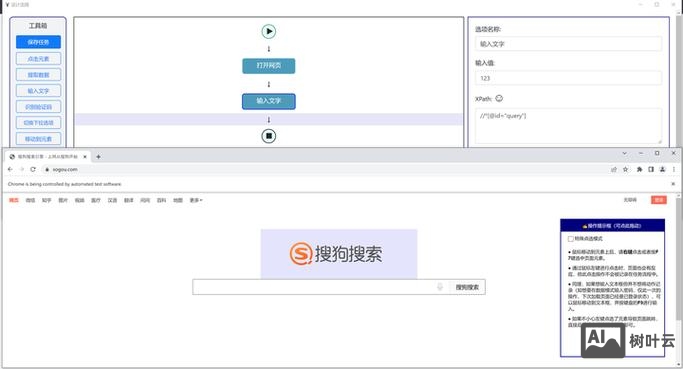Click the 点击元素 toolbox button
This screenshot has height=369, width=683.
38,59
